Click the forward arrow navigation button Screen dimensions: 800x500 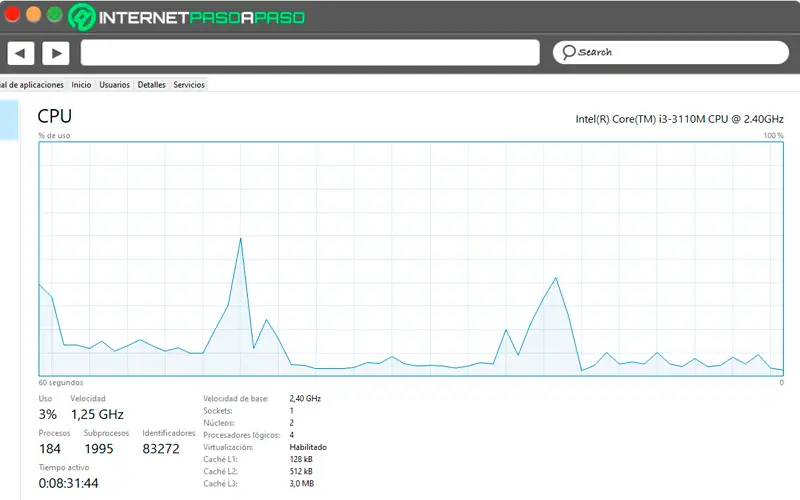56,53
